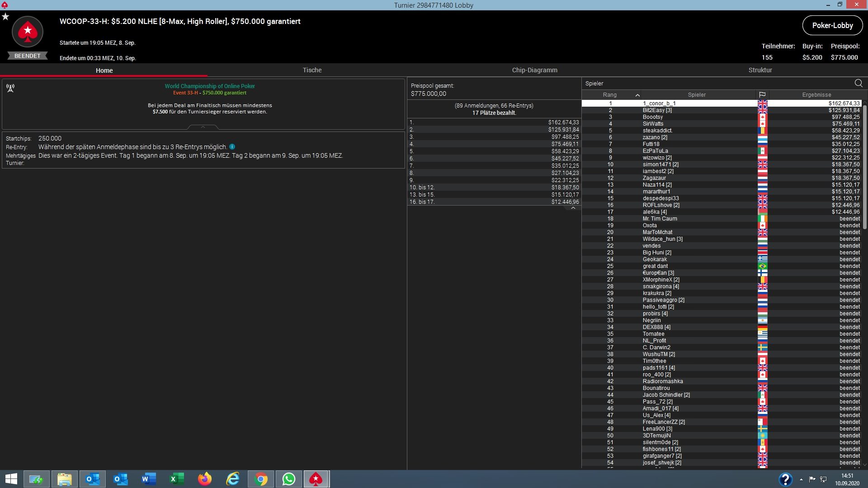This screenshot has width=868, height=488.
Task: Switch to the Struktur tab
Action: click(x=760, y=70)
